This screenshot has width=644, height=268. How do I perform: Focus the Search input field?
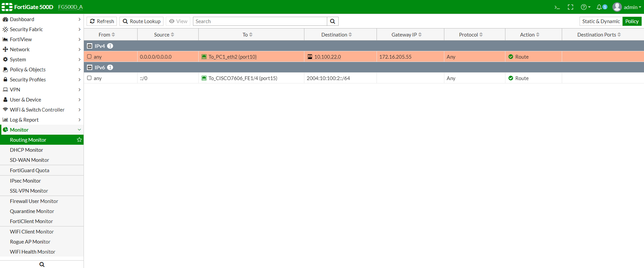(260, 21)
